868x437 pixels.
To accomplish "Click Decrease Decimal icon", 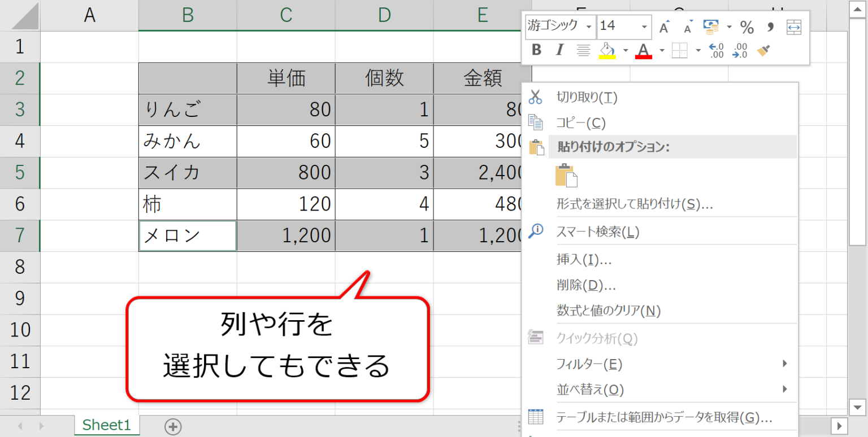I will [739, 50].
